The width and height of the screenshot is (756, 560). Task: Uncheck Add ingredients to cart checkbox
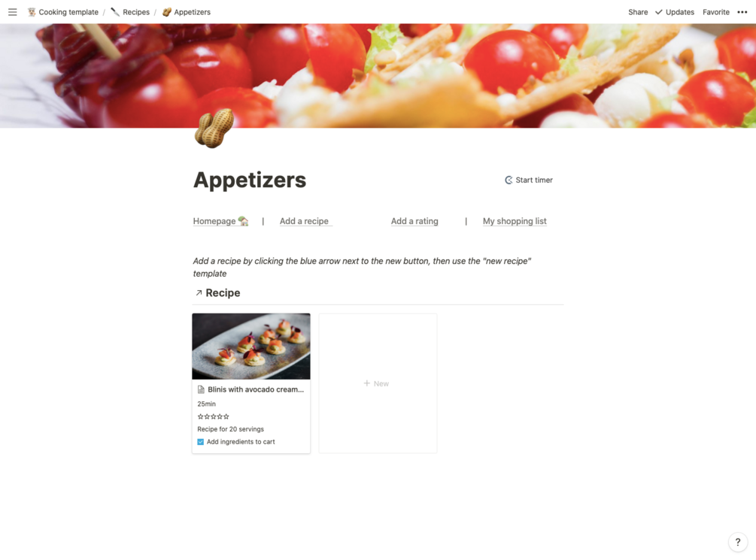(201, 442)
